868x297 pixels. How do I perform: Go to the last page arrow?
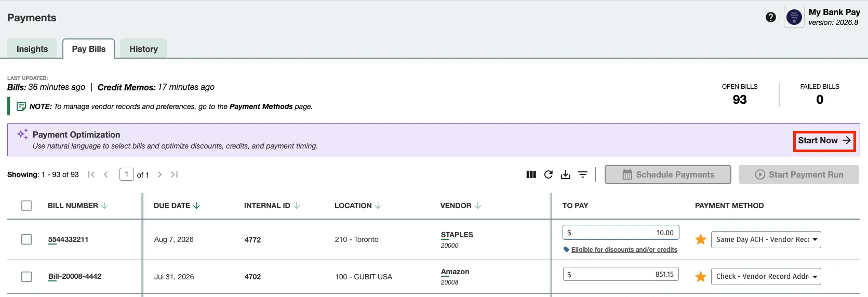pyautogui.click(x=175, y=174)
